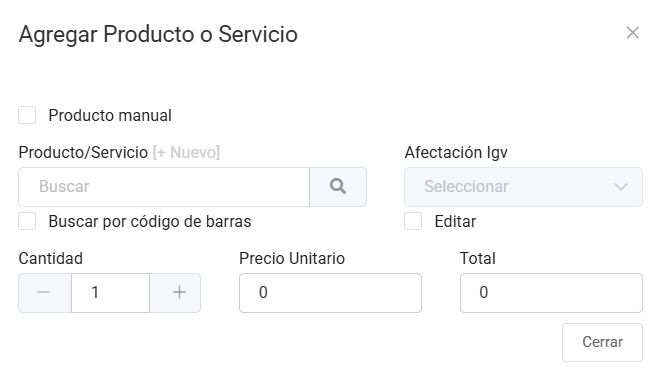
Task: Click the Total input field
Action: pos(551,293)
